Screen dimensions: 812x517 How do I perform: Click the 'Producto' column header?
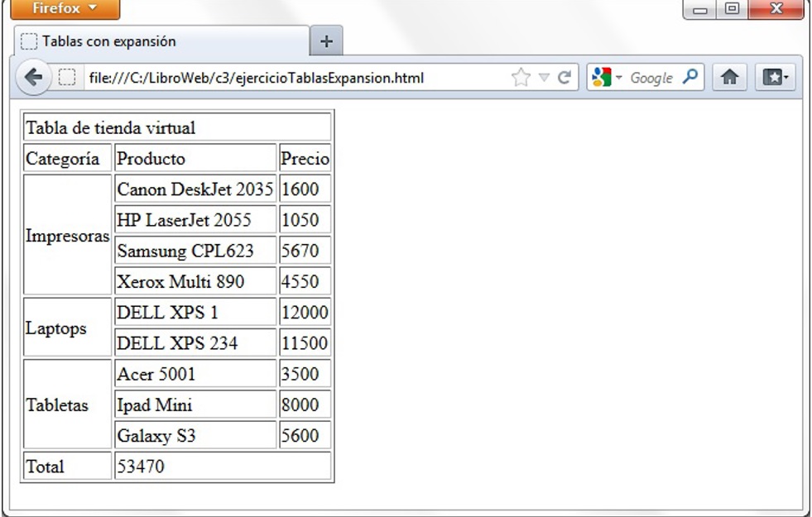point(195,158)
